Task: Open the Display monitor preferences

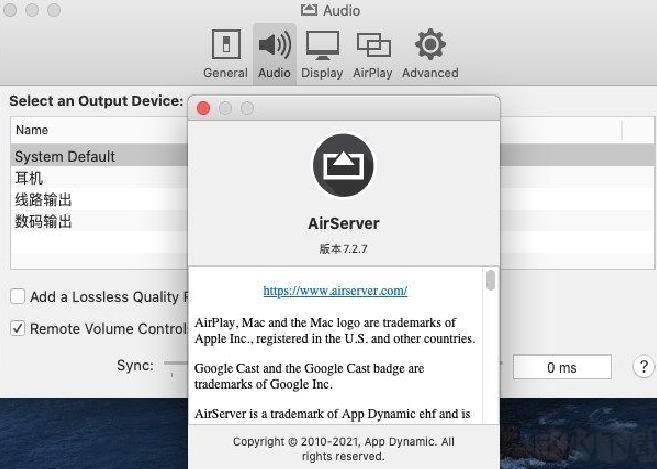Action: tap(322, 54)
